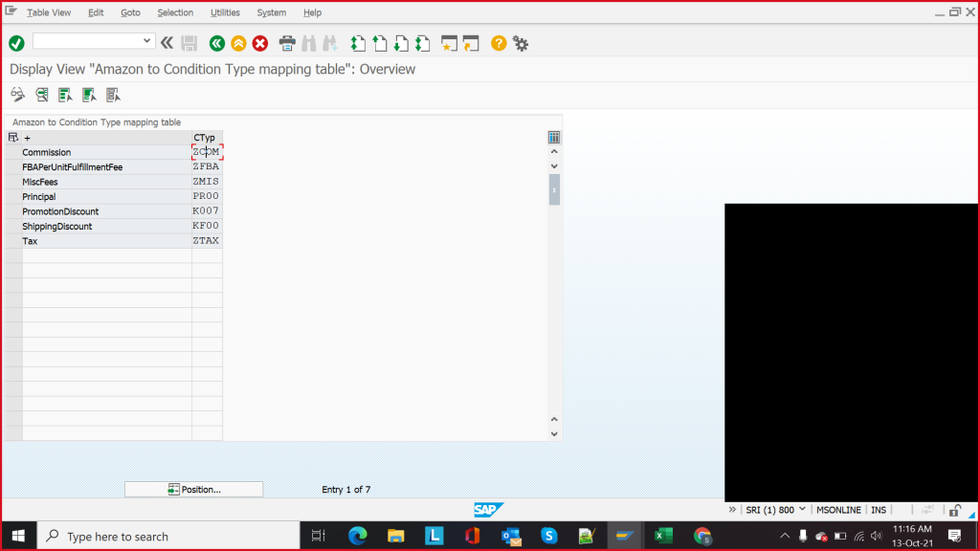Open the Utilities menu
Viewport: 980px width, 551px height.
point(225,12)
